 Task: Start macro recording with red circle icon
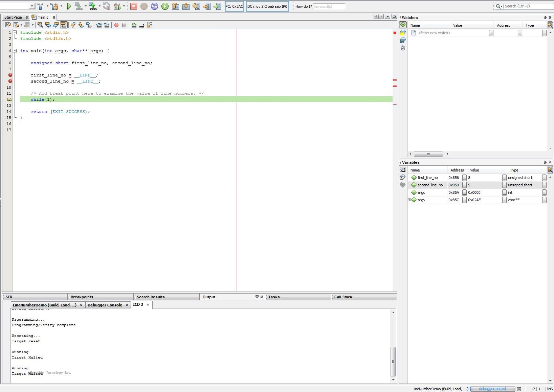pyautogui.click(x=116, y=25)
